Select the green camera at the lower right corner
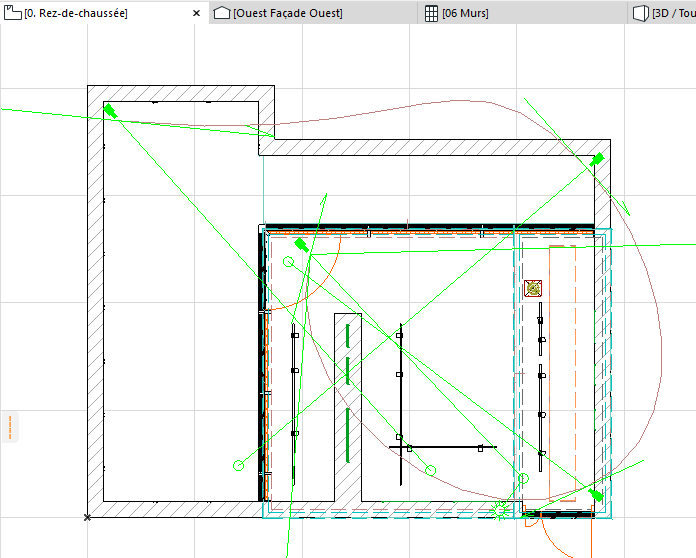 pos(596,495)
